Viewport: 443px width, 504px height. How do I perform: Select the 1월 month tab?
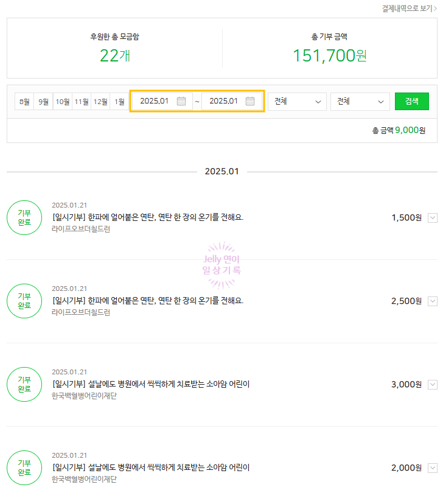[120, 102]
